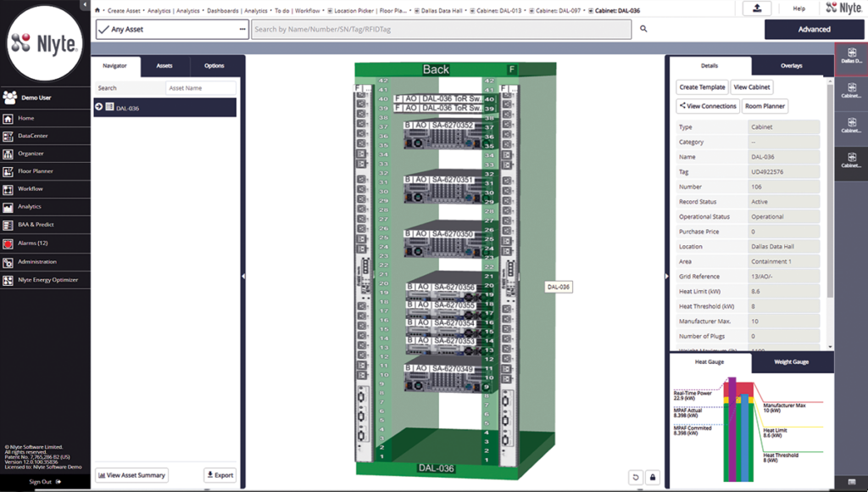Click the Create Asset breadcrumb

[x=124, y=10]
